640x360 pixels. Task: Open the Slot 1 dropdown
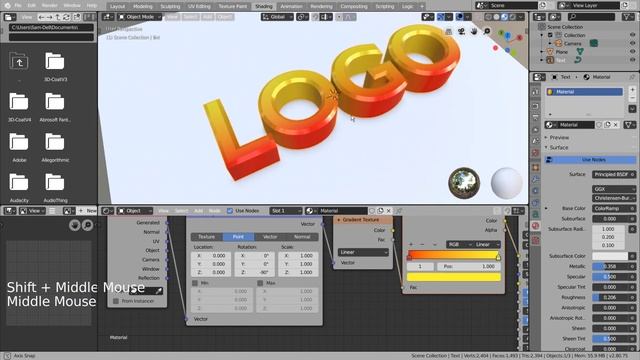pyautogui.click(x=286, y=211)
